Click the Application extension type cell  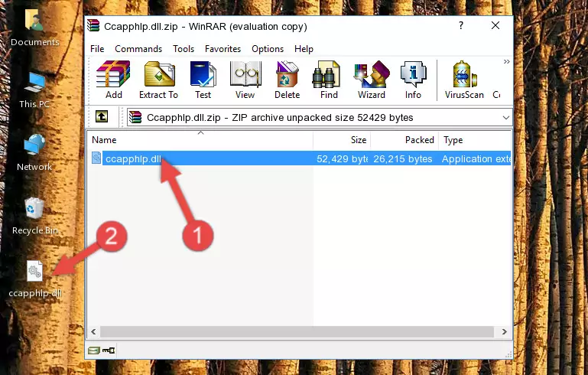(x=476, y=158)
